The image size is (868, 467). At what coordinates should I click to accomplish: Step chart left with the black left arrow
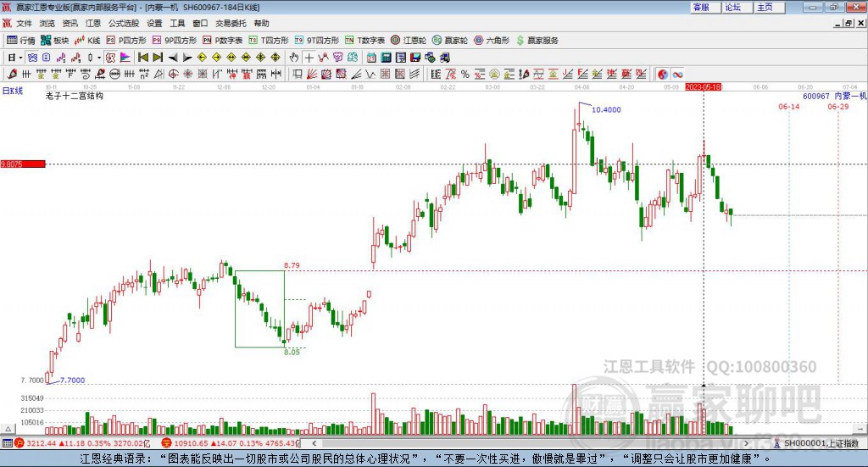[173, 58]
